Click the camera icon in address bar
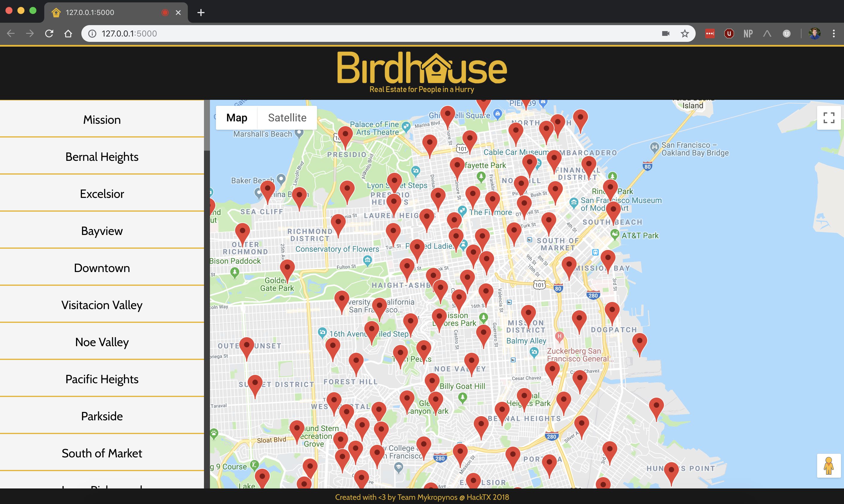The width and height of the screenshot is (844, 504). (666, 33)
